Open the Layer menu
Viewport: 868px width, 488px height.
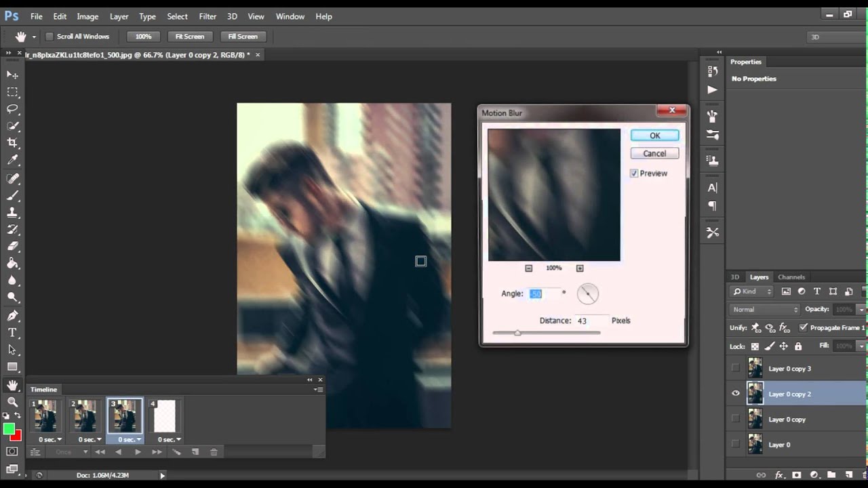coord(119,16)
